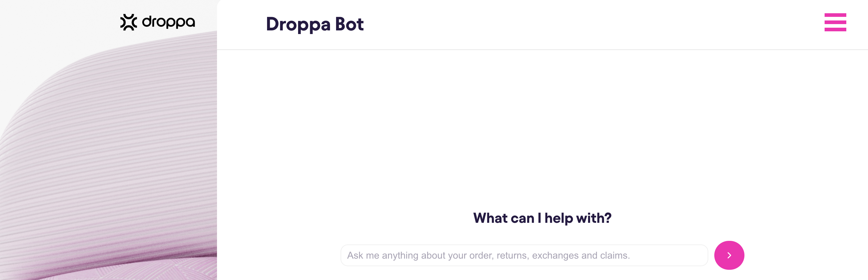This screenshot has height=280, width=868.
Task: Click the 'Droppa Bot' page title
Action: point(315,24)
